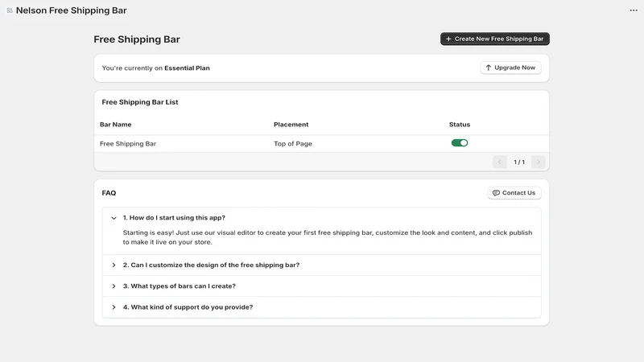Click the '1 / 1' page indicator
The width and height of the screenshot is (644, 362).
519,162
